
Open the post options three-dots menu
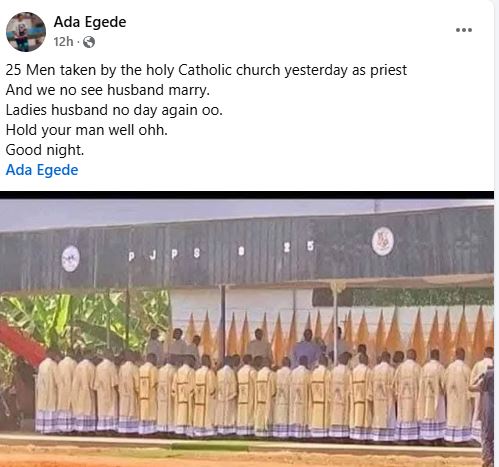464,30
